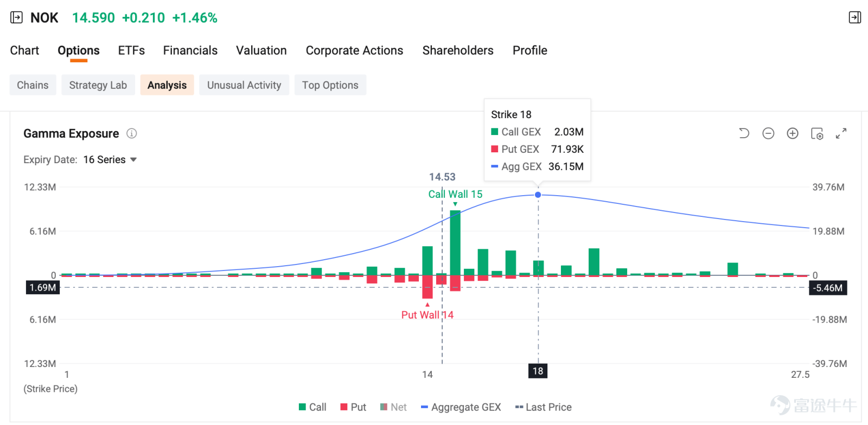Toggle the Net series in legend
The image size is (868, 425).
tap(393, 407)
